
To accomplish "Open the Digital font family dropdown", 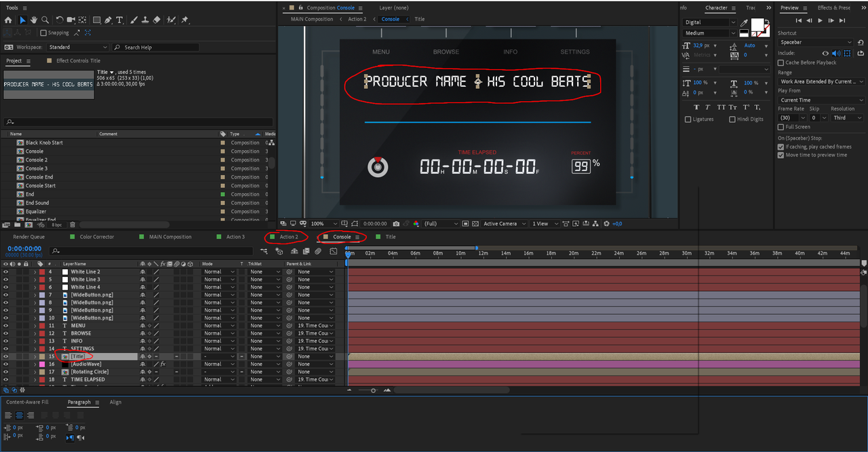I will pos(709,22).
